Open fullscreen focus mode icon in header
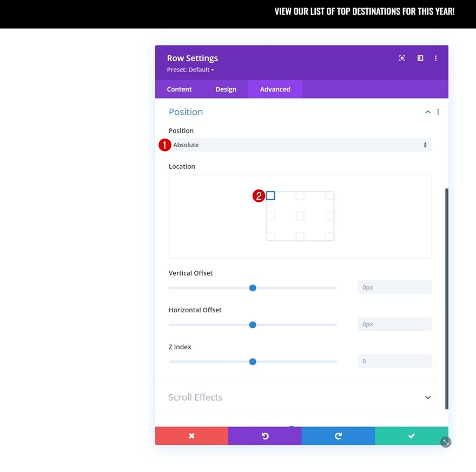Image resolution: width=476 pixels, height=472 pixels. pos(402,58)
